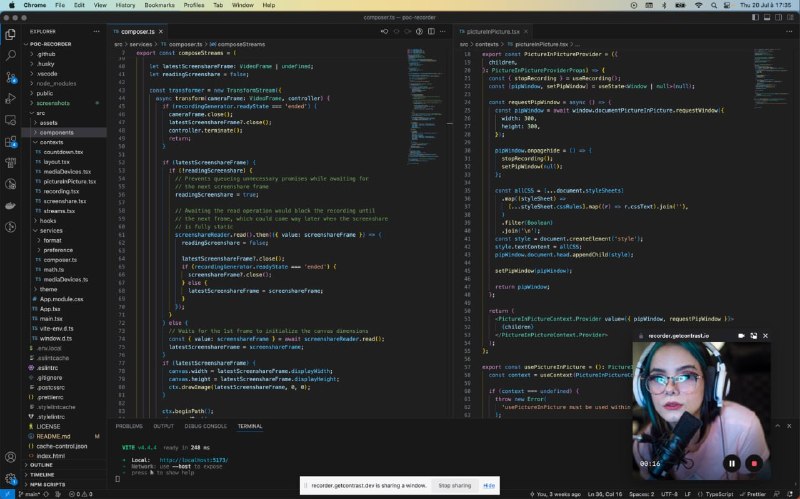This screenshot has width=800, height=499.
Task: Click the synchronize changes icon next to the main branch
Action: click(46, 494)
